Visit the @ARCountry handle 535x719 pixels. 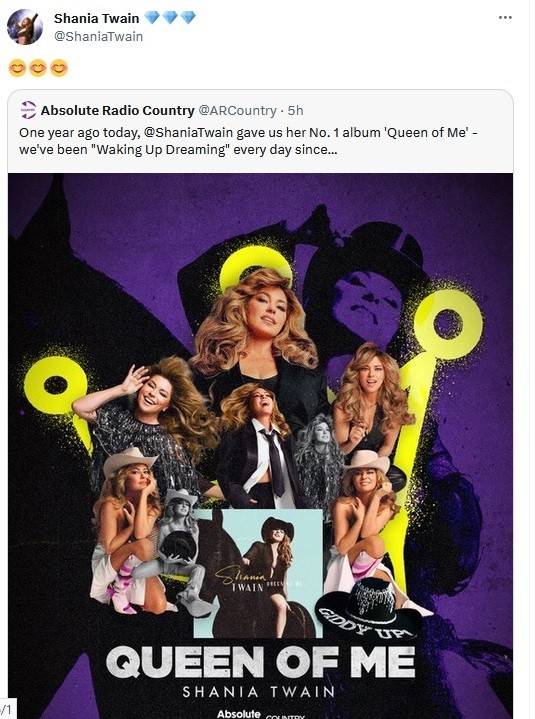tap(237, 111)
